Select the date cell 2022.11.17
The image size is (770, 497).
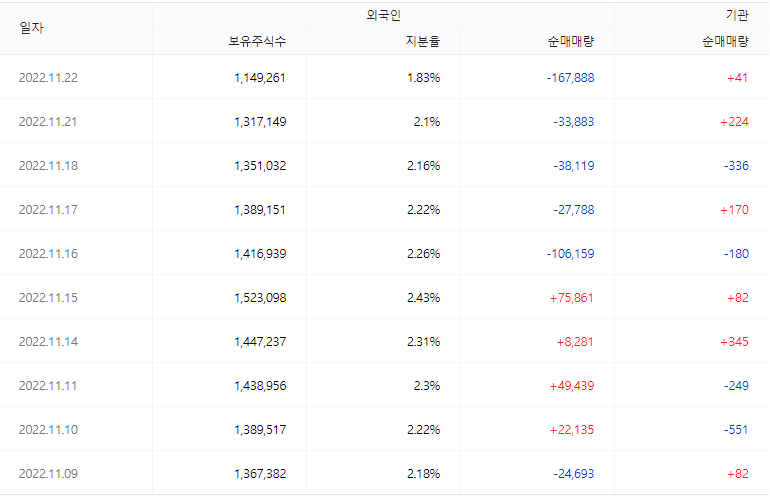pyautogui.click(x=48, y=210)
